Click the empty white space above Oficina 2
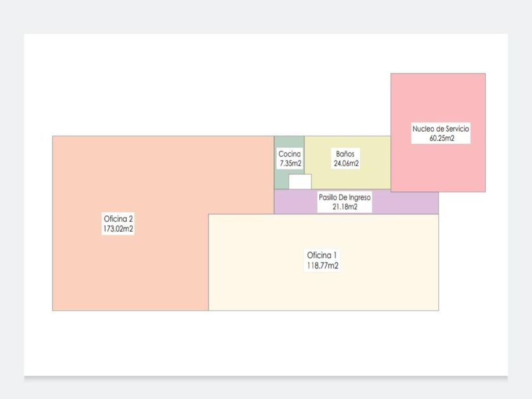 coord(158,89)
